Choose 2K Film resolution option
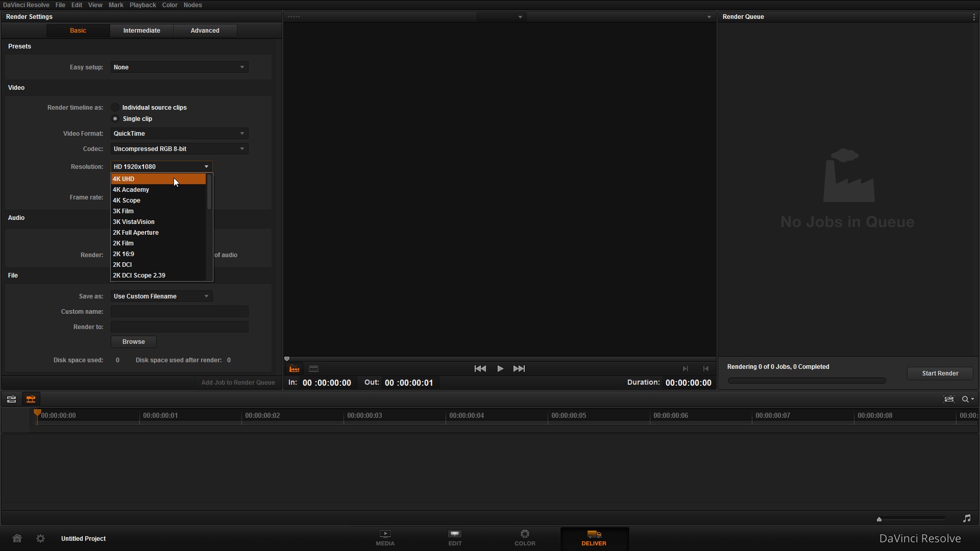 point(158,243)
